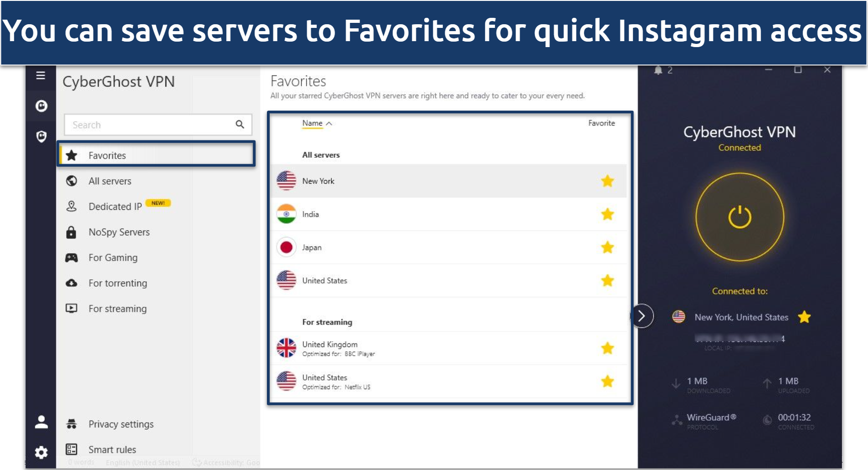Click the gamepad icon for Gaming

(x=71, y=257)
